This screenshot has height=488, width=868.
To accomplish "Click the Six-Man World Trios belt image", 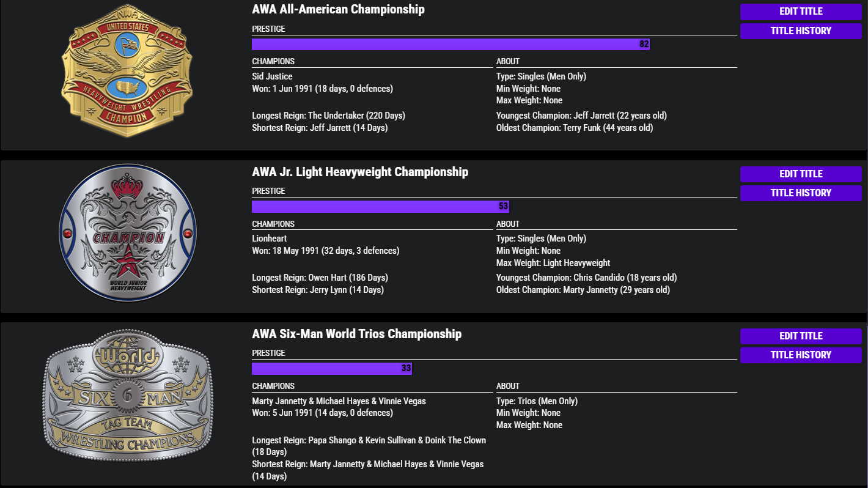I will pos(128,395).
